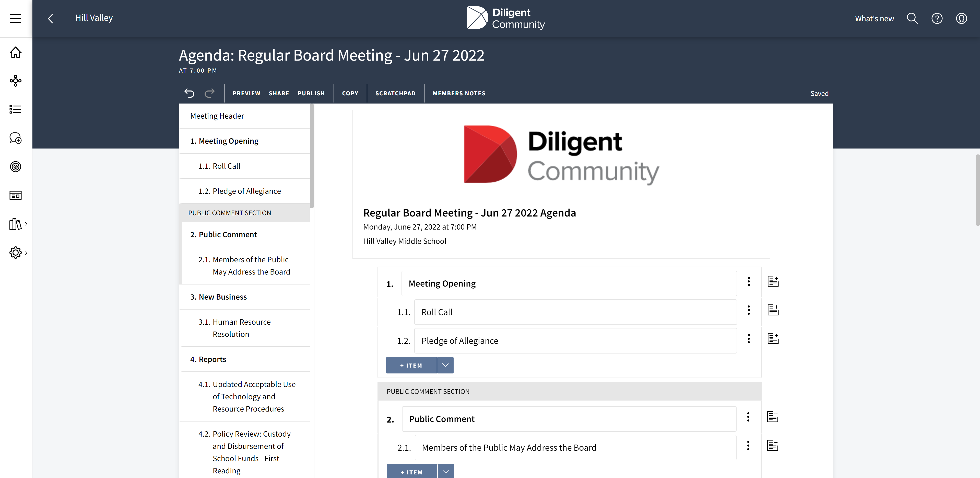
Task: Open the settings gear sidebar icon
Action: pyautogui.click(x=16, y=253)
